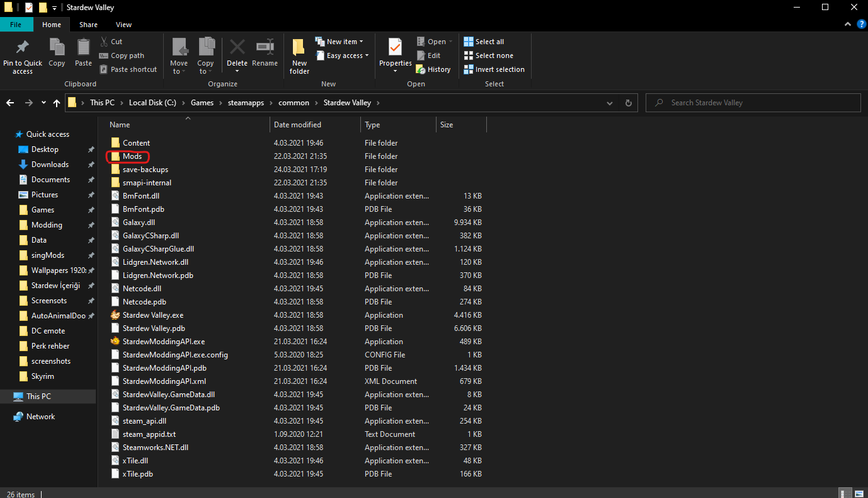The height and width of the screenshot is (498, 868).
Task: Select Downloads in Quick access
Action: tap(50, 165)
